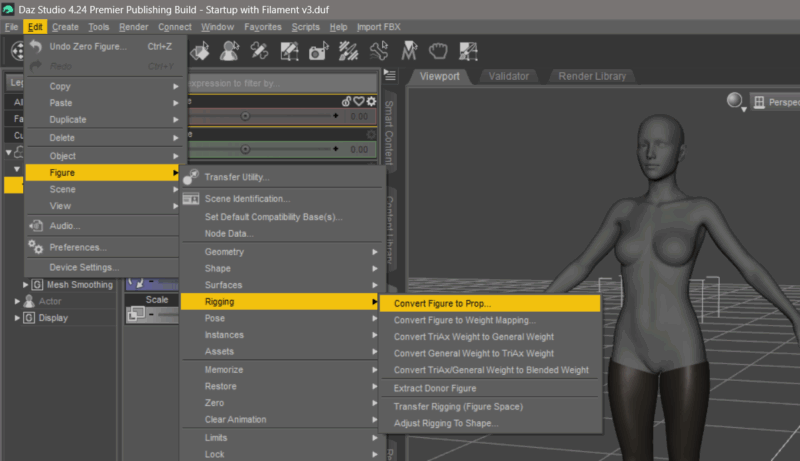800x461 pixels.
Task: Click the Preferences gears icon in Edit menu
Action: coord(36,247)
